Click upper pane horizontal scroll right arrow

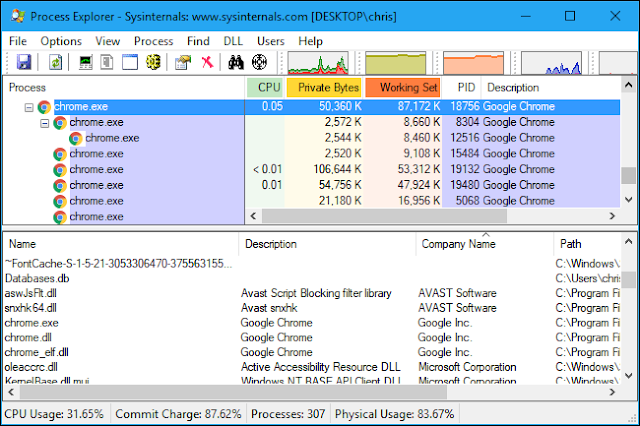coord(612,216)
